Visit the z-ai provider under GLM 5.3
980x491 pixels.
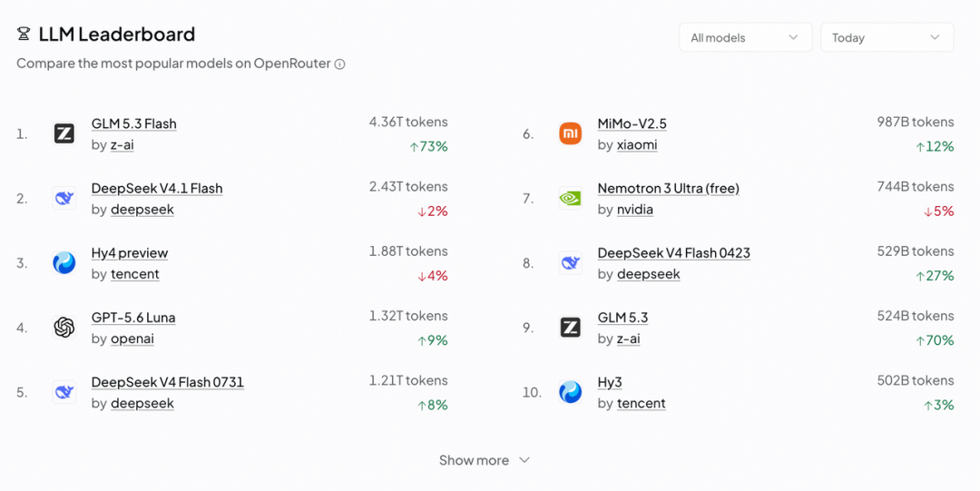(x=628, y=339)
